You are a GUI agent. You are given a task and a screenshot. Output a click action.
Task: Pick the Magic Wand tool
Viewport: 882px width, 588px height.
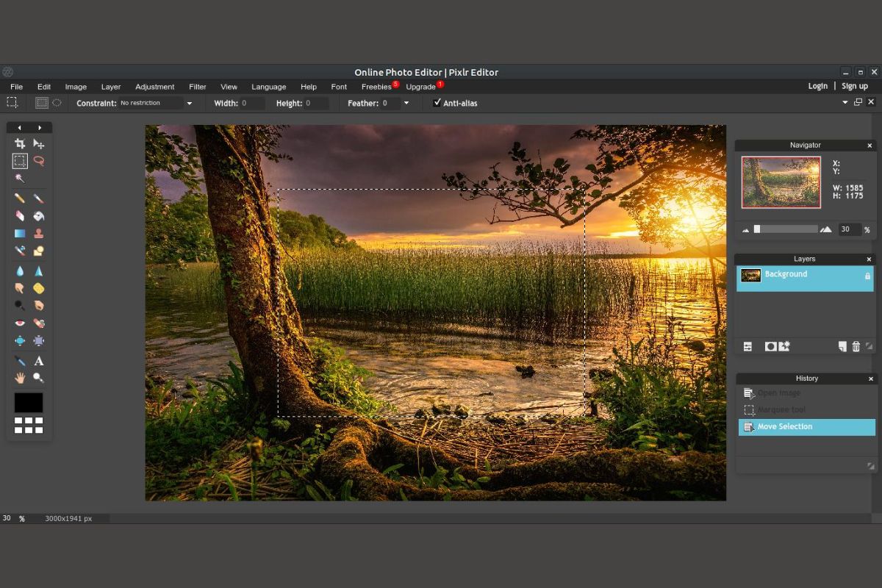tap(20, 179)
